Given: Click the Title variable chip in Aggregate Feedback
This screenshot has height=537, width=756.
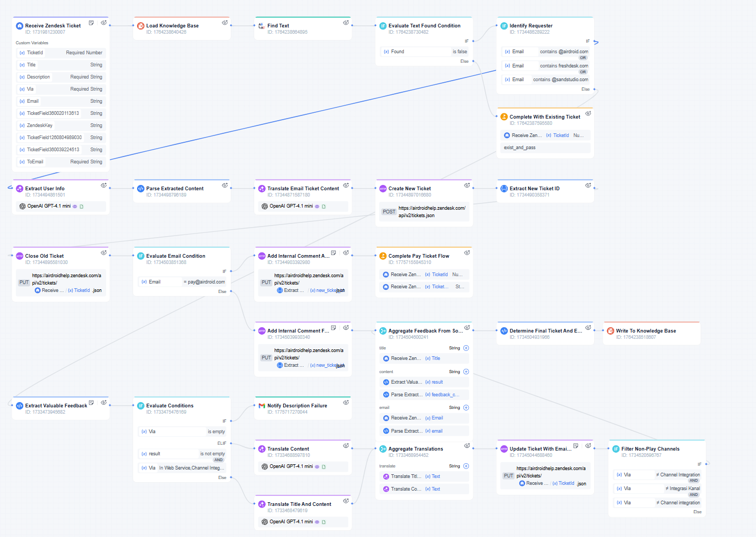Looking at the screenshot, I should (x=432, y=358).
